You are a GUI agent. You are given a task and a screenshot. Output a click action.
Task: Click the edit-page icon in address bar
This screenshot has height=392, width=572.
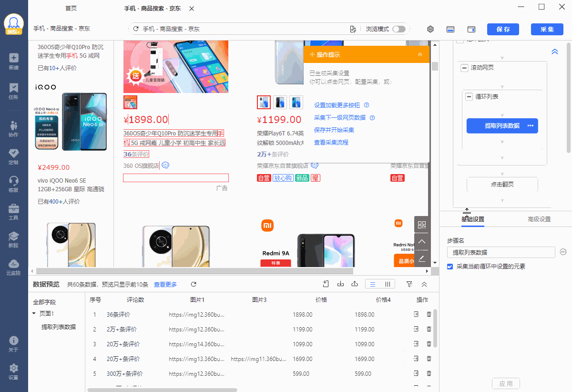tap(353, 29)
